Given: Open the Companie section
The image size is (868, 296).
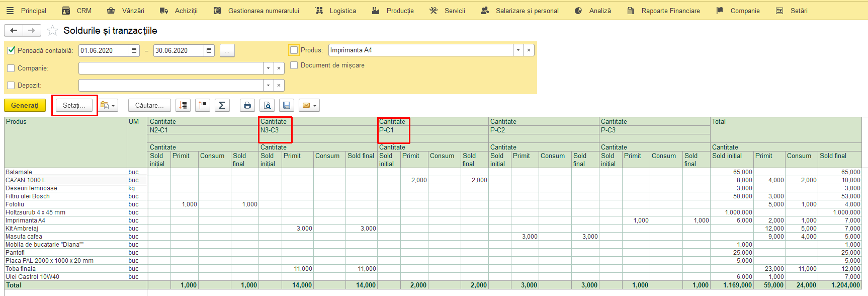Looking at the screenshot, I should tap(738, 11).
